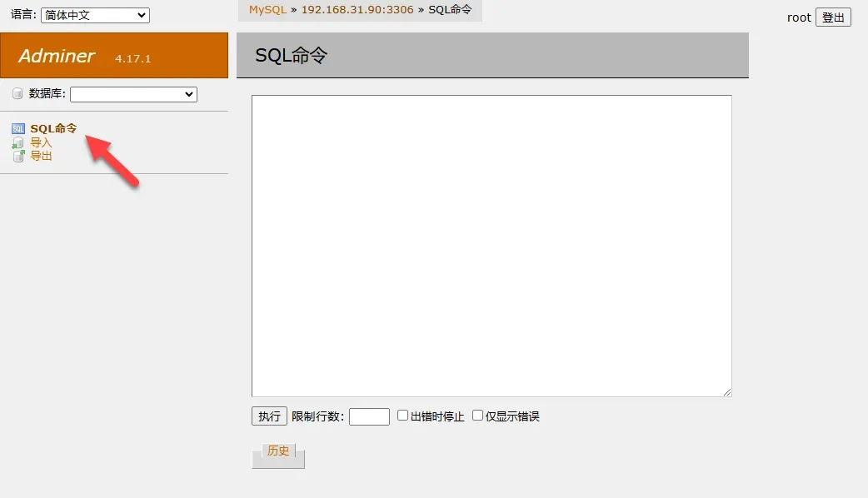The height and width of the screenshot is (498, 868).
Task: Click the 导入 sidebar link
Action: click(39, 142)
